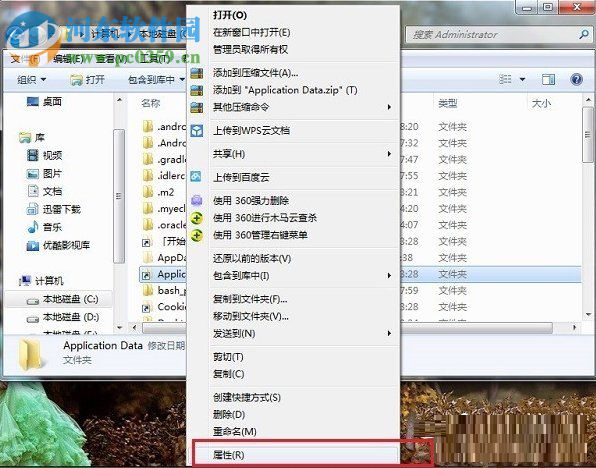Image resolution: width=596 pixels, height=468 pixels.
Task: Click the .m2 folder icon
Action: [x=147, y=192]
